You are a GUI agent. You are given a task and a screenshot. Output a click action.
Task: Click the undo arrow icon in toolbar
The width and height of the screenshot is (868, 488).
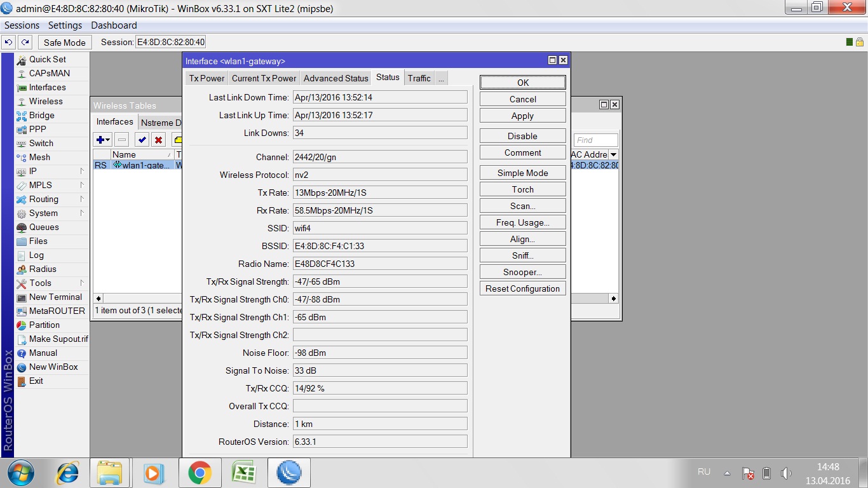point(8,42)
